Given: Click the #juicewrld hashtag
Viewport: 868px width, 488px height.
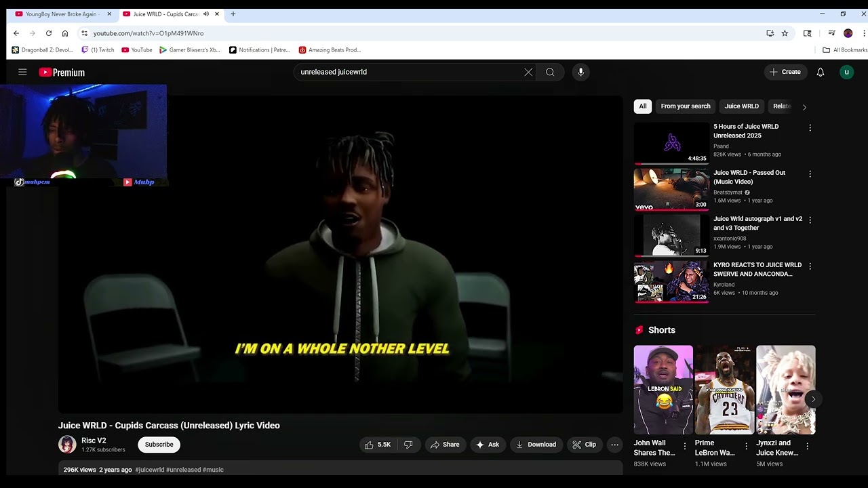Looking at the screenshot, I should click(x=149, y=470).
